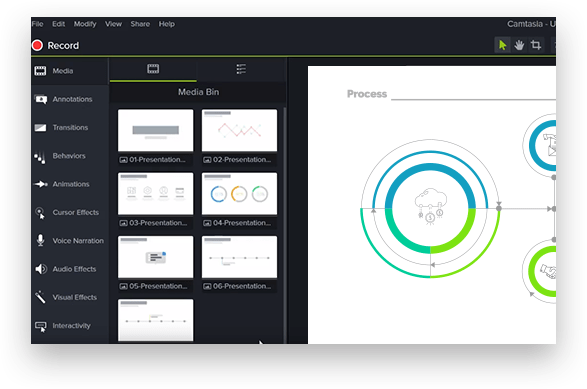Open the Media panel in sidebar
This screenshot has height=389, width=587.
[x=70, y=71]
